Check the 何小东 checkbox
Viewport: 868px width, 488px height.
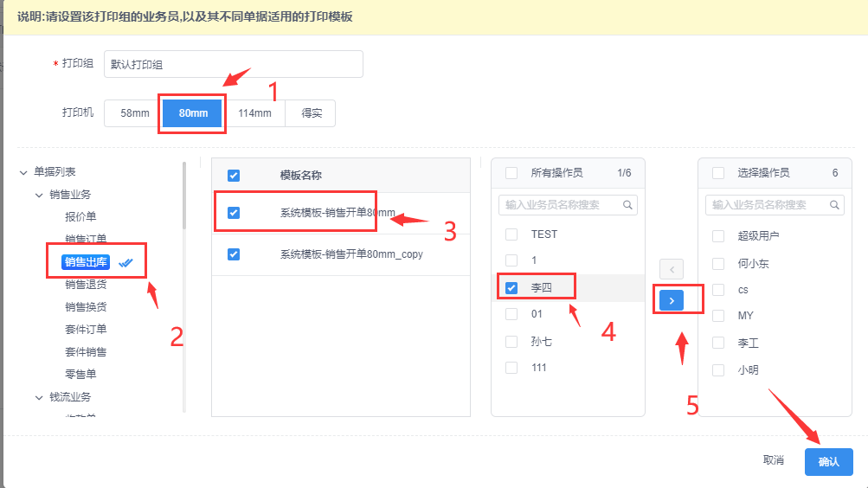point(718,263)
